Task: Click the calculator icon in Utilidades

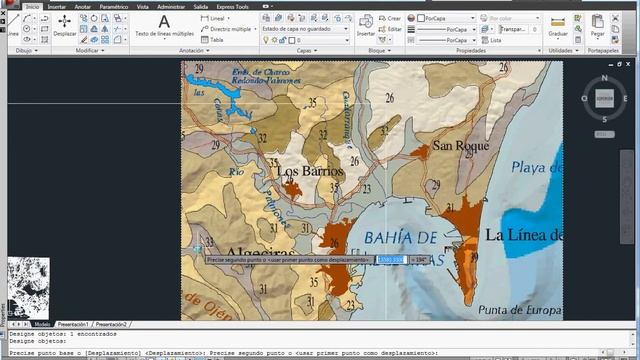Action: pos(578,40)
